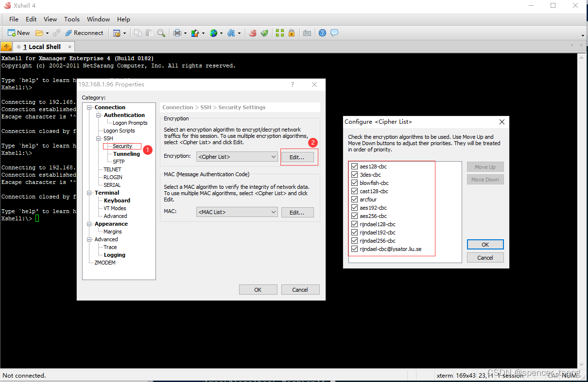The width and height of the screenshot is (588, 382).
Task: Click the Help question mark icon
Action: [x=322, y=33]
